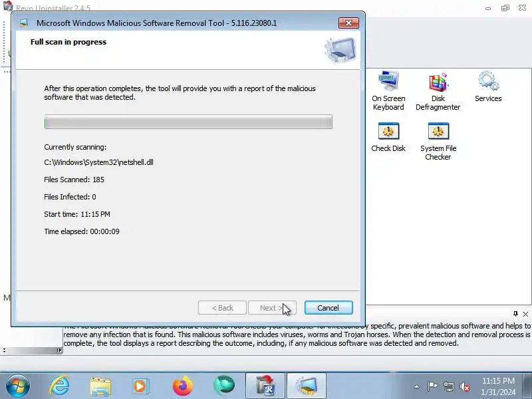
Task: Click the Revo Uninstaller title bar icon
Action: pos(7,6)
